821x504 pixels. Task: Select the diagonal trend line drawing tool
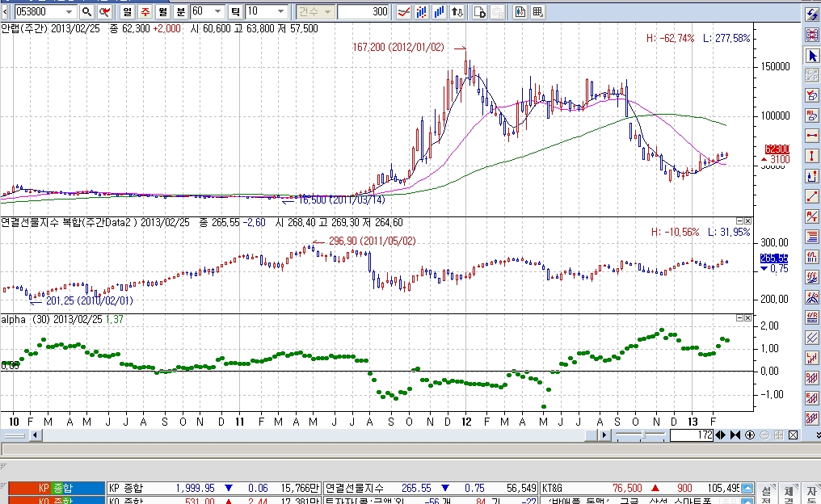point(812,197)
